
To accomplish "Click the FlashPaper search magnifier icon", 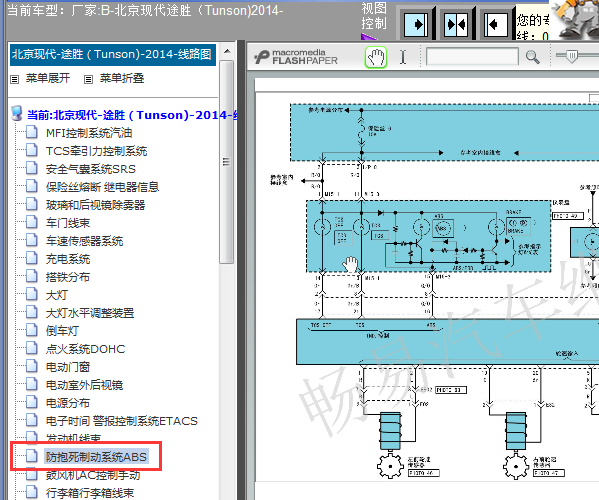I will coord(533,57).
